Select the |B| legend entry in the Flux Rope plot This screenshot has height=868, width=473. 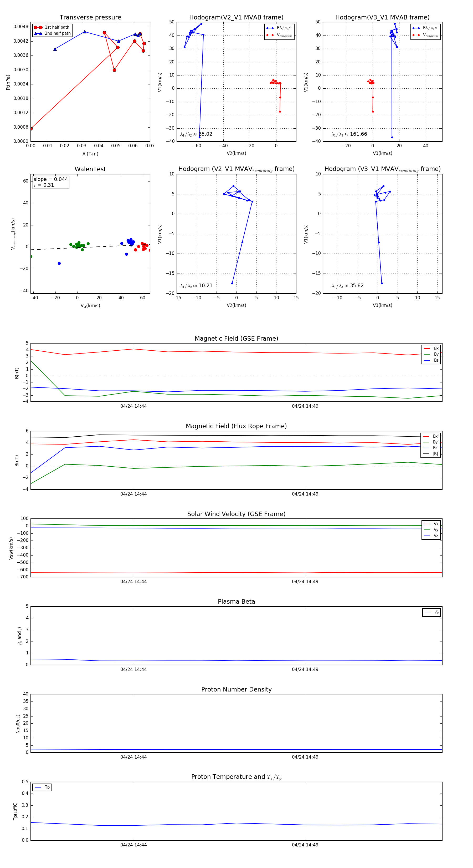click(x=431, y=454)
